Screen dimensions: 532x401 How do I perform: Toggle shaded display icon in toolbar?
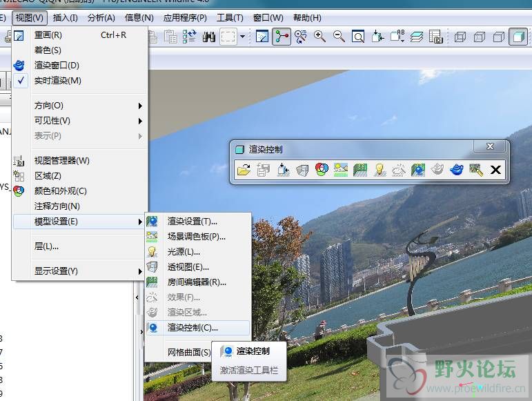click(518, 37)
